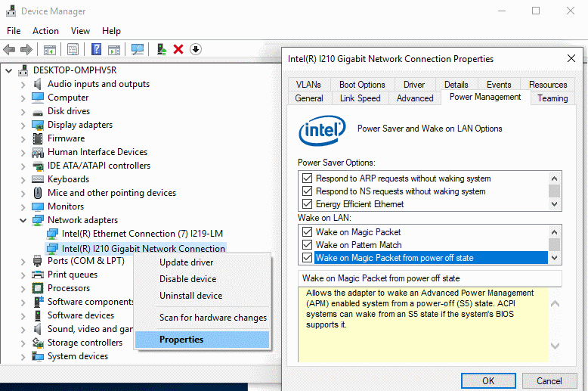Select the Mice and other pointing devices icon
The width and height of the screenshot is (588, 391).
(x=38, y=193)
